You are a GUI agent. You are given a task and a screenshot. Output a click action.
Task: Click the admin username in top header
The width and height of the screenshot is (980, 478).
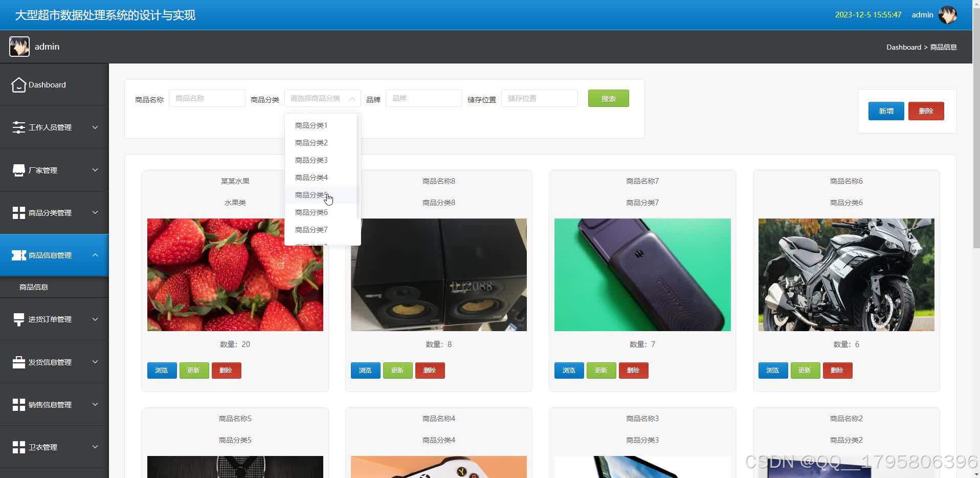click(922, 15)
